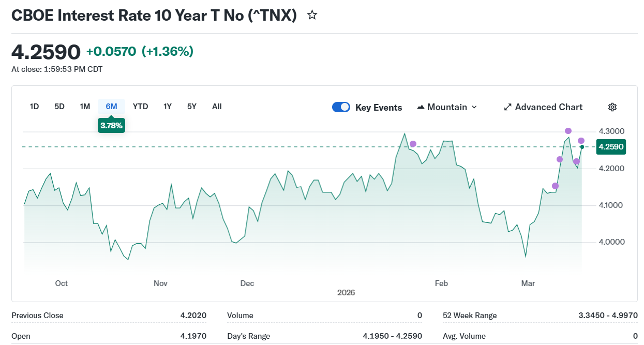The image size is (644, 345).
Task: Select the 1D time range tab
Action: tap(34, 107)
